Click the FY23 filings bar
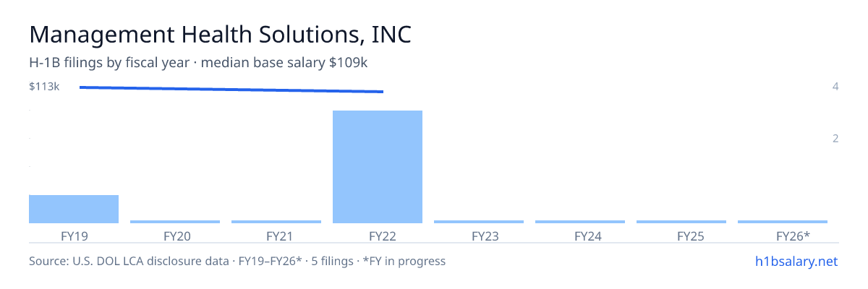 479,222
